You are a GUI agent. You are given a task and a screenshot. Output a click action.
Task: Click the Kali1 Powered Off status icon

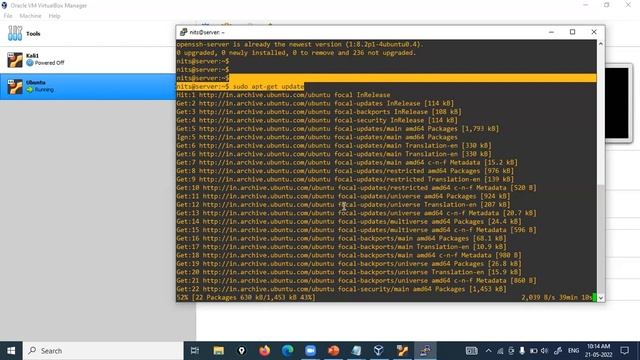point(30,62)
